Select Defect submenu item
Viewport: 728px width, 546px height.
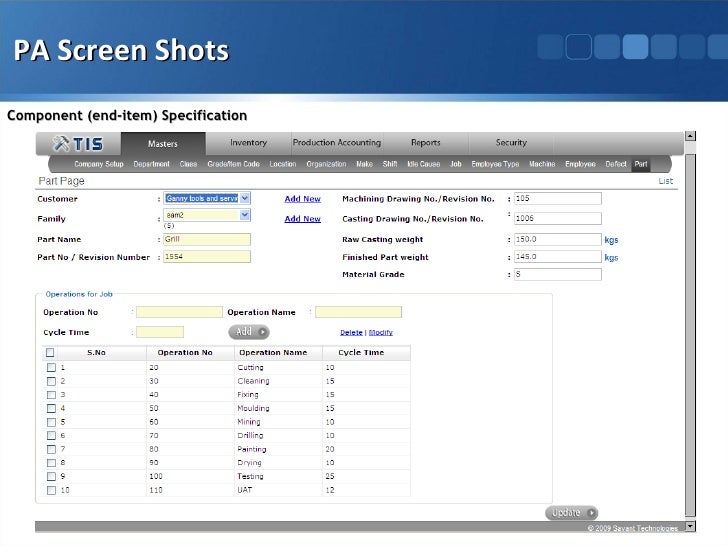[x=616, y=164]
